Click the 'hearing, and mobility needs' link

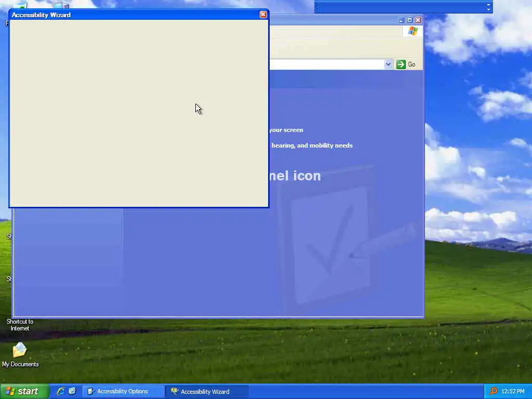tap(312, 145)
